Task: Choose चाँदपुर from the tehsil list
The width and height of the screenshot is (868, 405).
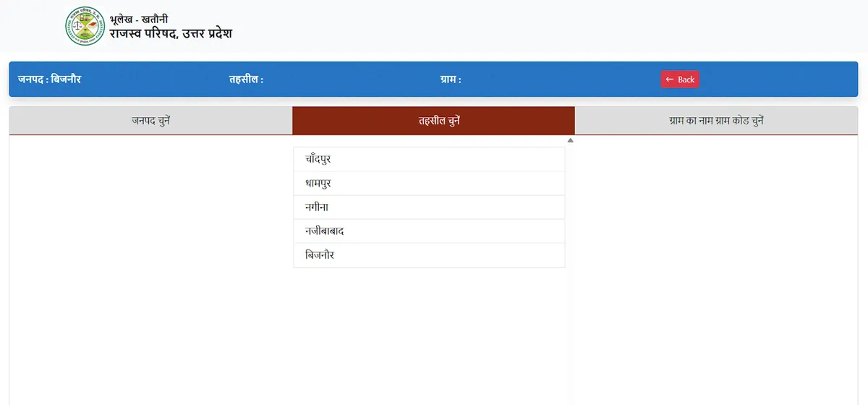Action: pos(428,159)
